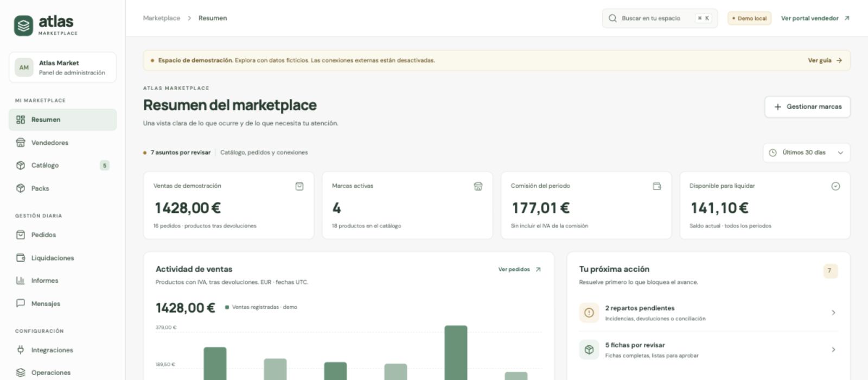Click the Catálogo count badge 5

click(x=105, y=166)
